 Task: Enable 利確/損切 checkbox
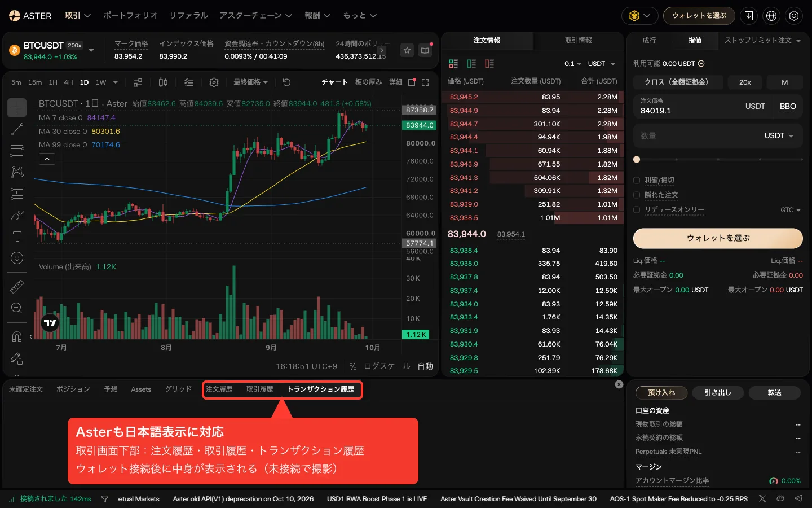coord(637,181)
